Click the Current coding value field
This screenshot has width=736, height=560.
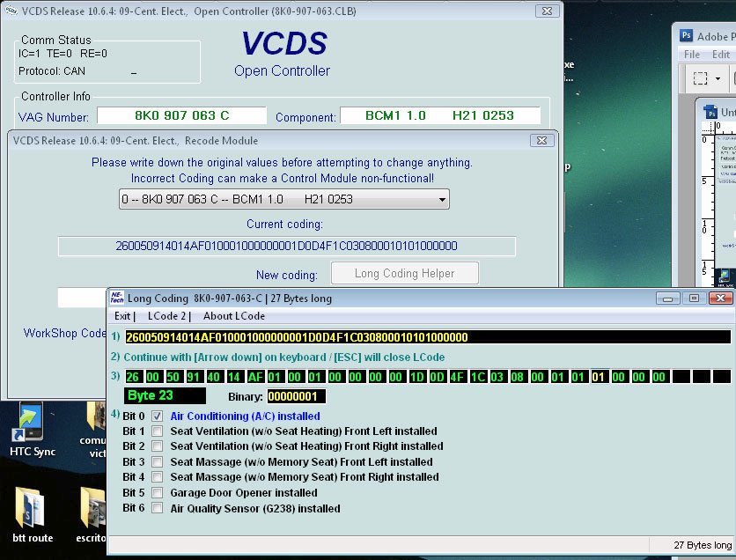287,246
